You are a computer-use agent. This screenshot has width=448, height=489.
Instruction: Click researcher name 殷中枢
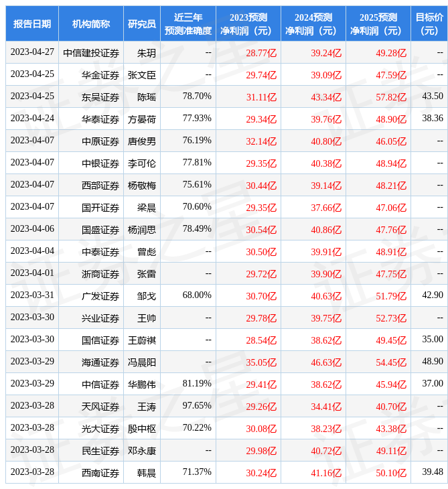(142, 429)
